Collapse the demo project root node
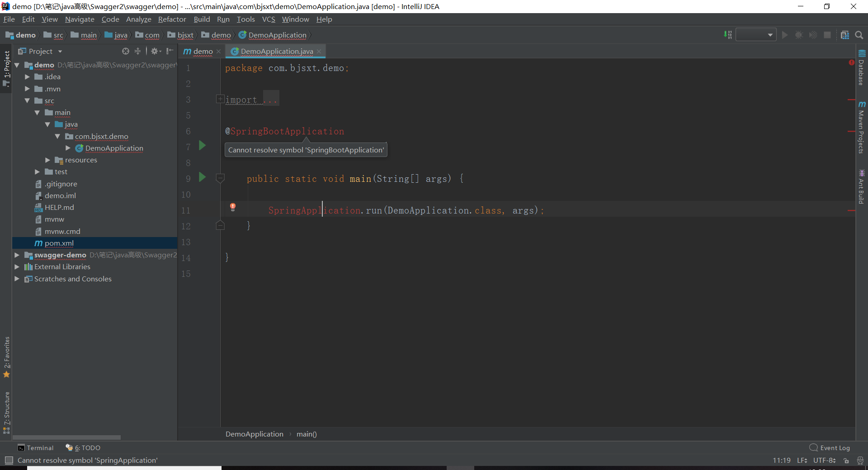The image size is (868, 470). click(x=17, y=65)
